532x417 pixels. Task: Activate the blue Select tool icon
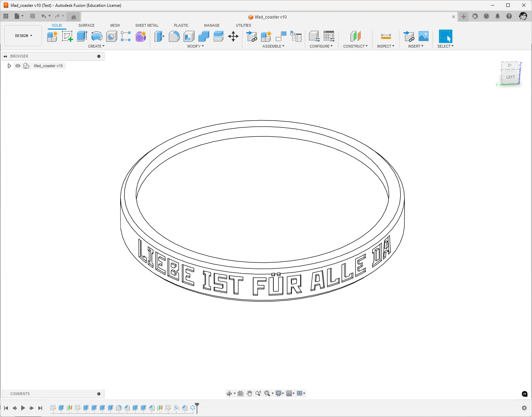point(445,36)
